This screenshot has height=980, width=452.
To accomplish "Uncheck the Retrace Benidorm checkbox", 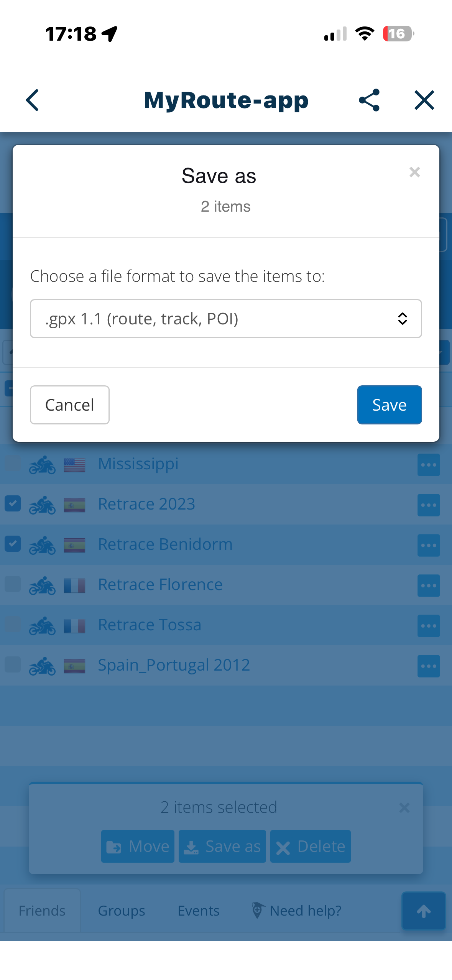I will pos(13,544).
